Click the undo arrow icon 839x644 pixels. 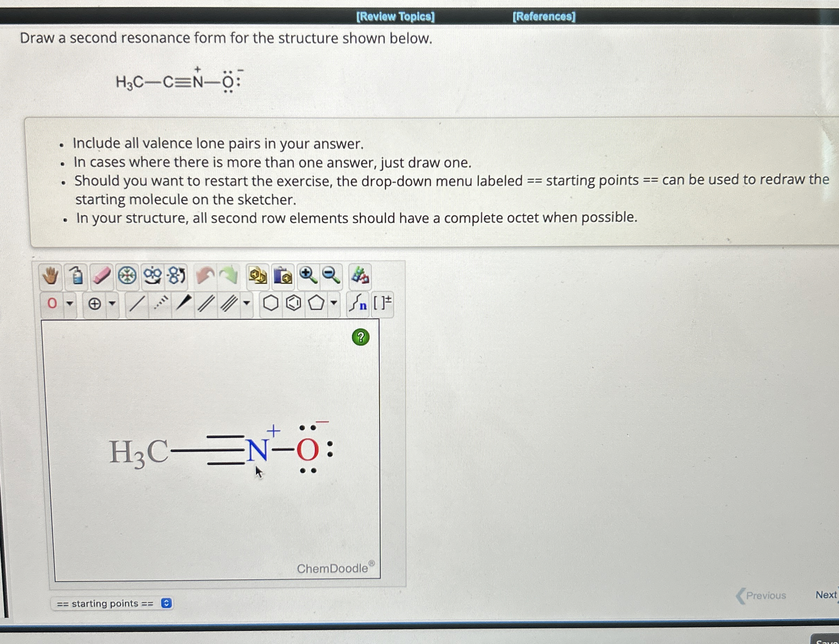tap(205, 276)
